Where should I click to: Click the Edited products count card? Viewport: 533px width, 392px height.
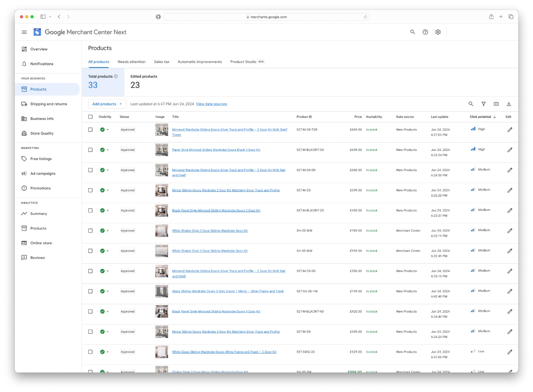(x=144, y=81)
